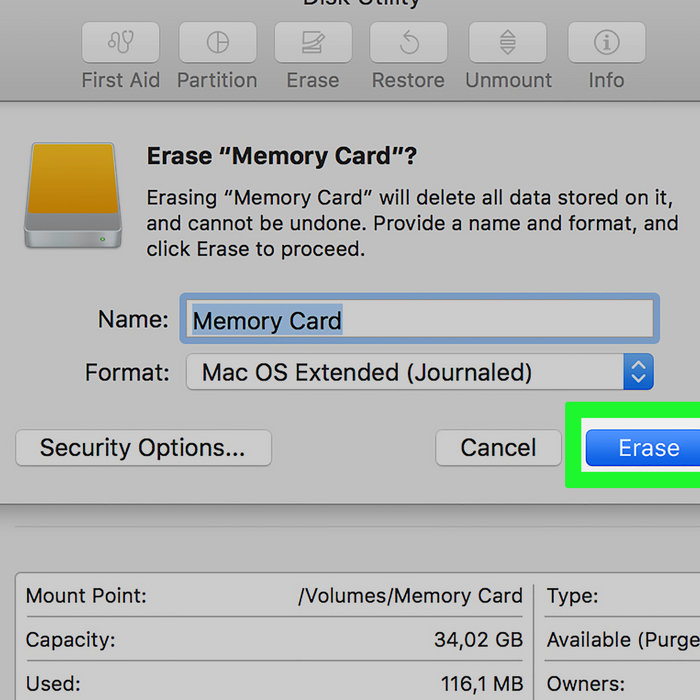This screenshot has width=700, height=700.
Task: Cancel the erase dialog
Action: 498,448
